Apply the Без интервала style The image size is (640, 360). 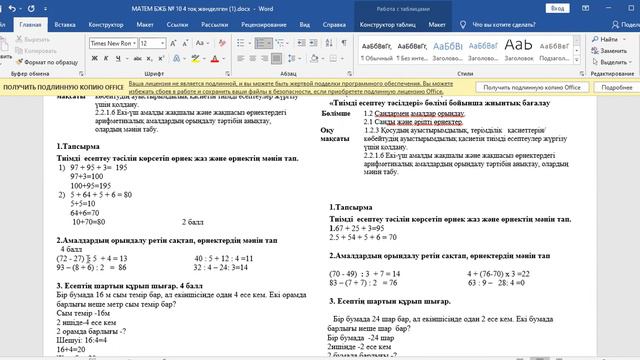[412, 51]
